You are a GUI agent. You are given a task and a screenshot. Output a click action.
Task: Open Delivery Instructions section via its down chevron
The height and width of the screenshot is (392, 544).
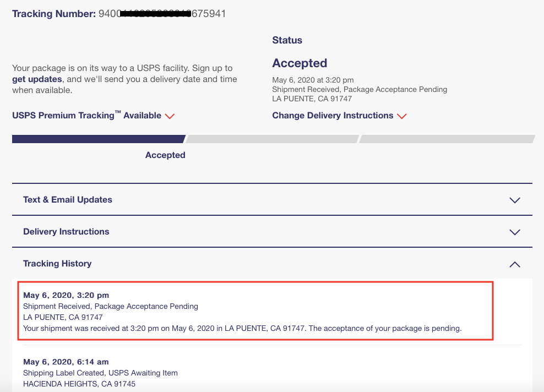(x=514, y=232)
